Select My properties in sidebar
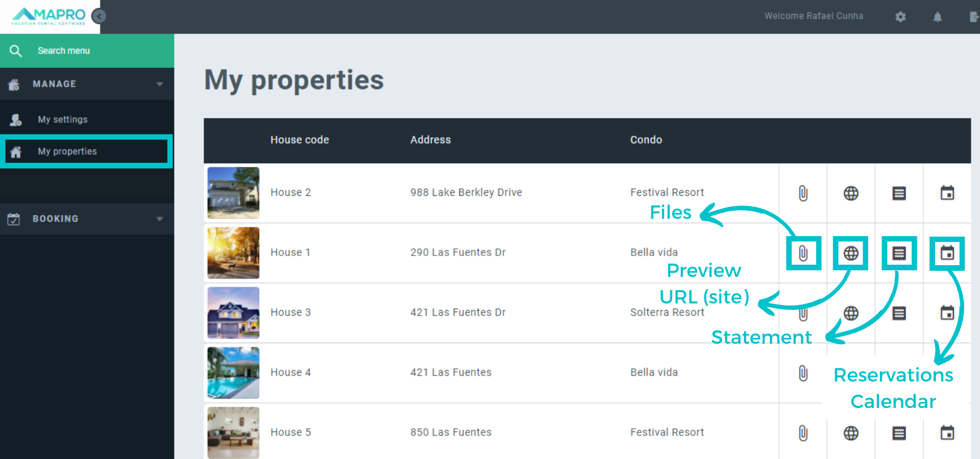This screenshot has height=459, width=980. click(x=67, y=151)
